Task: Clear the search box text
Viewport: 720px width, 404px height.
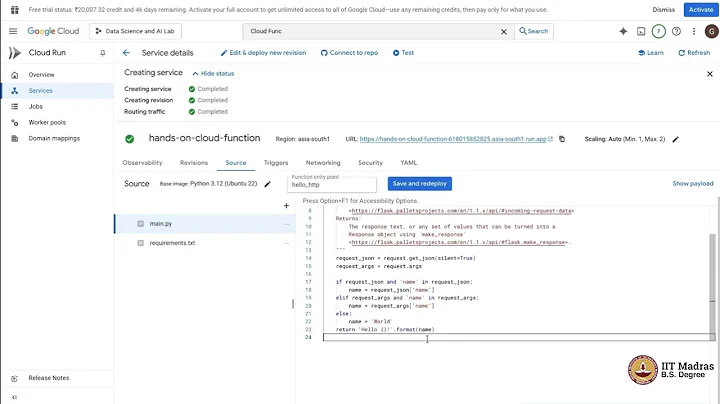Action: [504, 32]
